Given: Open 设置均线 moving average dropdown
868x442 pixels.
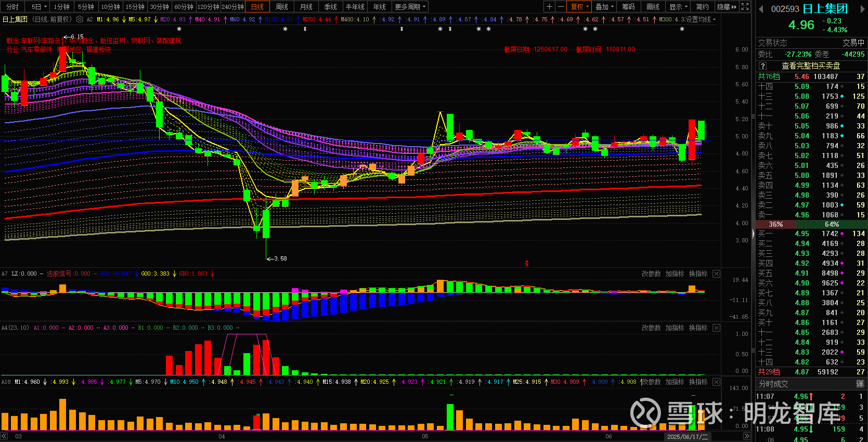Looking at the screenshot, I should 701,19.
